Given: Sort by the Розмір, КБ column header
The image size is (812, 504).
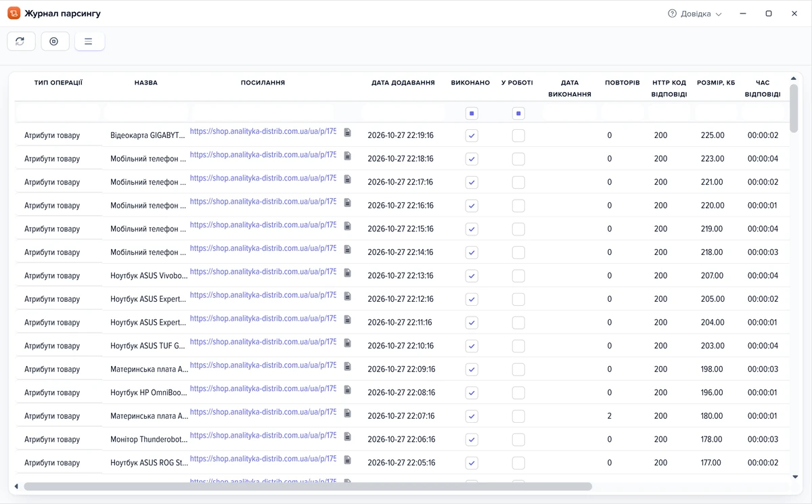Looking at the screenshot, I should (716, 83).
